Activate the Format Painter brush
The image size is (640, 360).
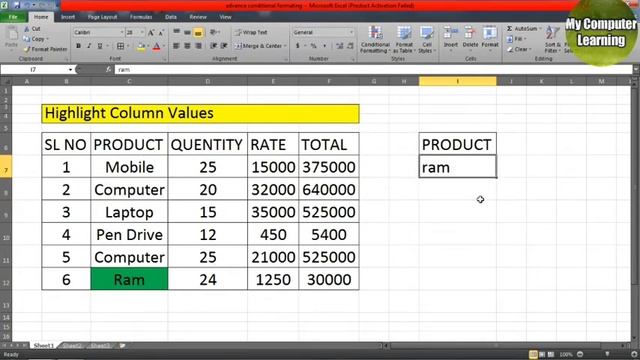(45, 49)
